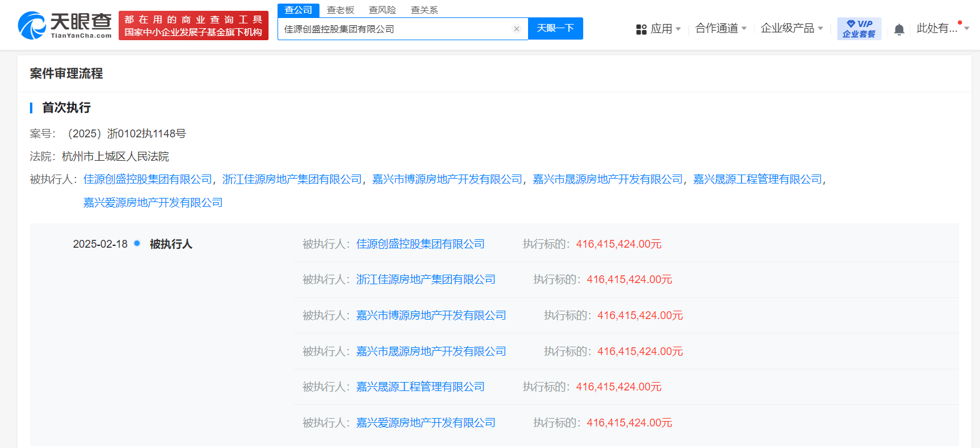Screen dimensions: 980x448
Task: Open 佳源创盛控股集团有限公司 in the header 被执行人 list
Action: [x=148, y=179]
